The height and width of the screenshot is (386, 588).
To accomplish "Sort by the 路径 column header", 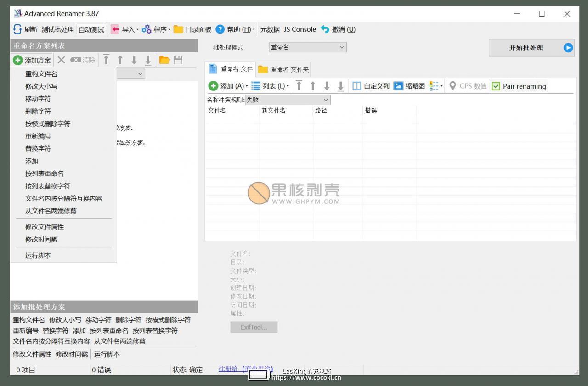I will (x=338, y=111).
